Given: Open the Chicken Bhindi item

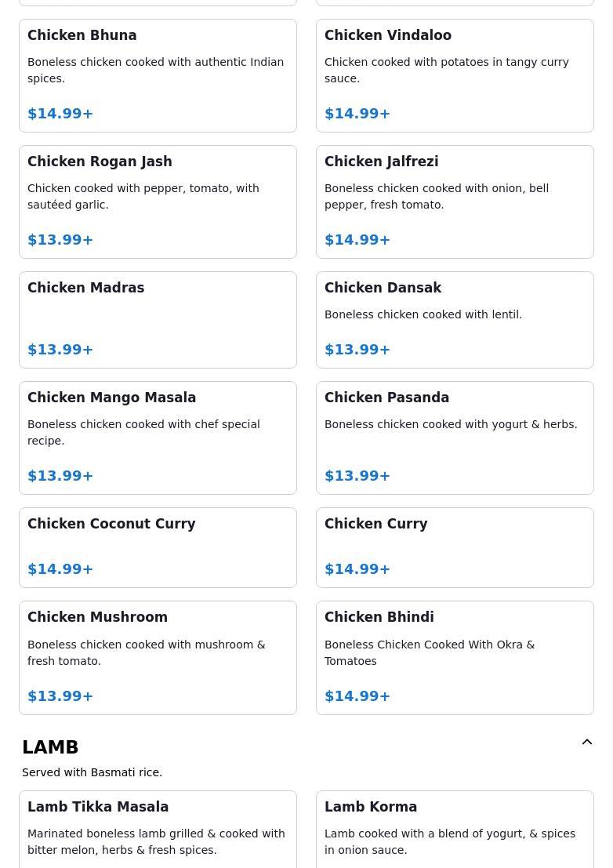Looking at the screenshot, I should (x=455, y=657).
